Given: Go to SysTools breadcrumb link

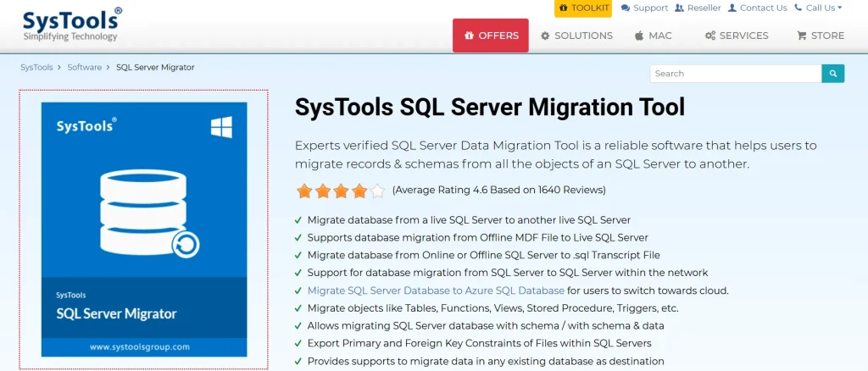Looking at the screenshot, I should (36, 68).
